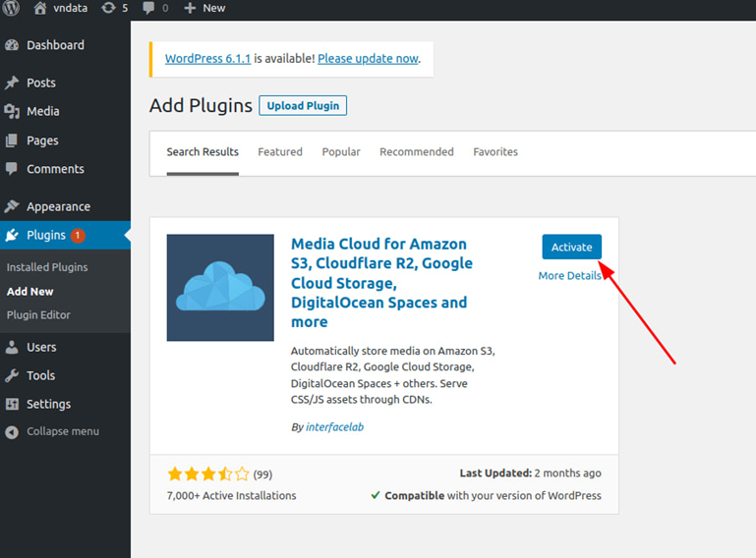This screenshot has width=756, height=558.
Task: Go to Appearance in the sidebar
Action: pyautogui.click(x=58, y=206)
